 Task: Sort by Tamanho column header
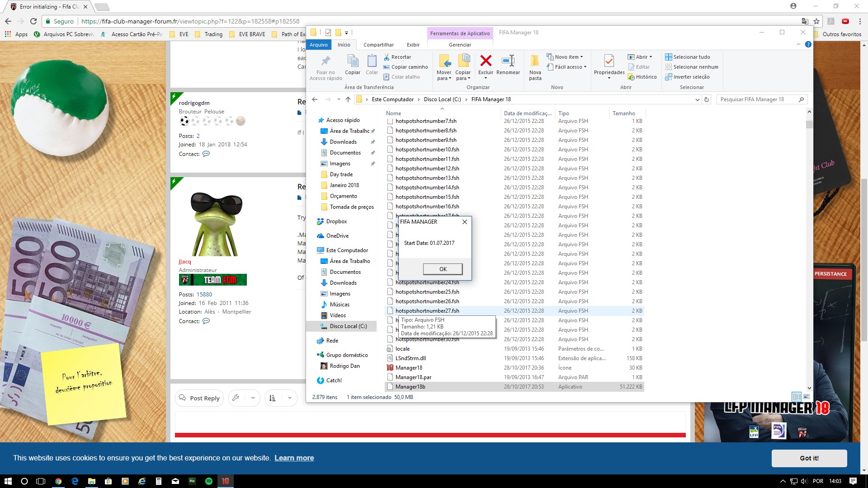coord(623,113)
